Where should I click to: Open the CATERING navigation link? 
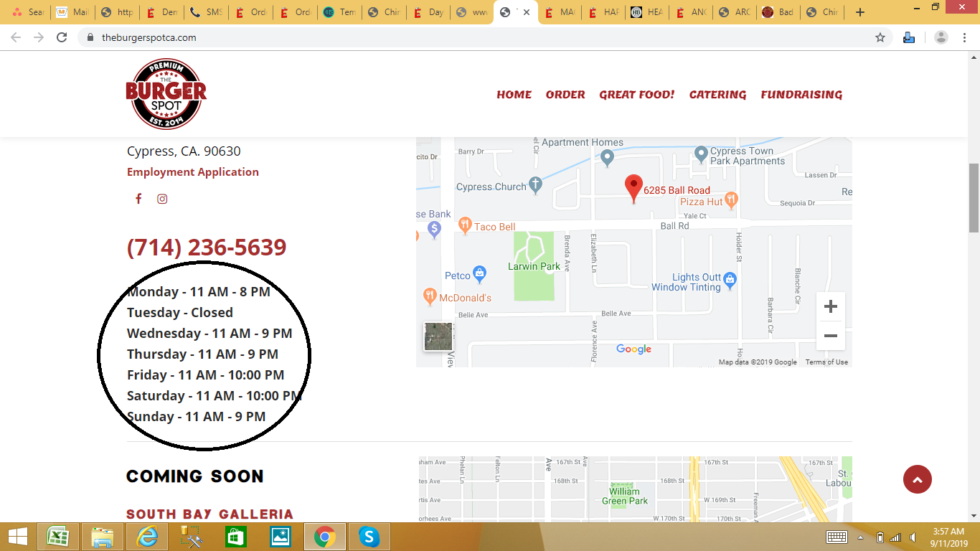coord(717,95)
